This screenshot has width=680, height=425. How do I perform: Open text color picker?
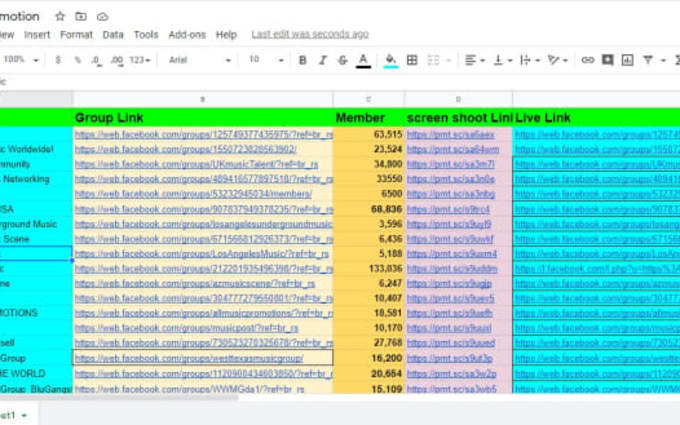click(363, 61)
